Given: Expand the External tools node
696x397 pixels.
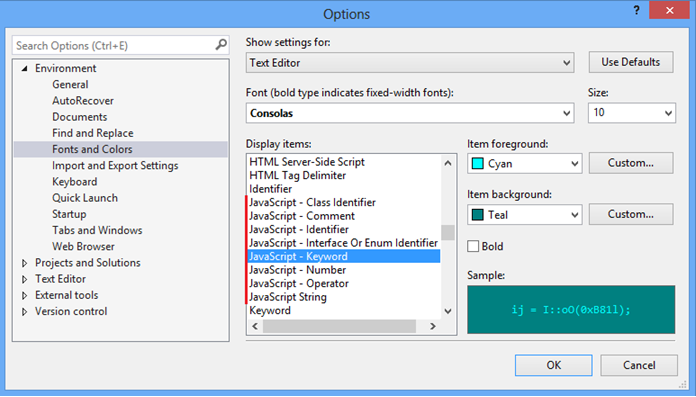Looking at the screenshot, I should (25, 295).
